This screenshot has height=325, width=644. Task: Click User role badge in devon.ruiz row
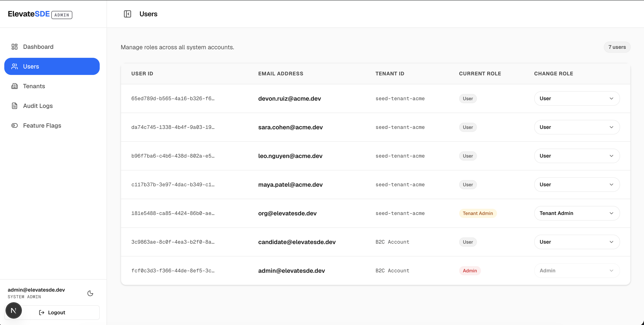[468, 98]
